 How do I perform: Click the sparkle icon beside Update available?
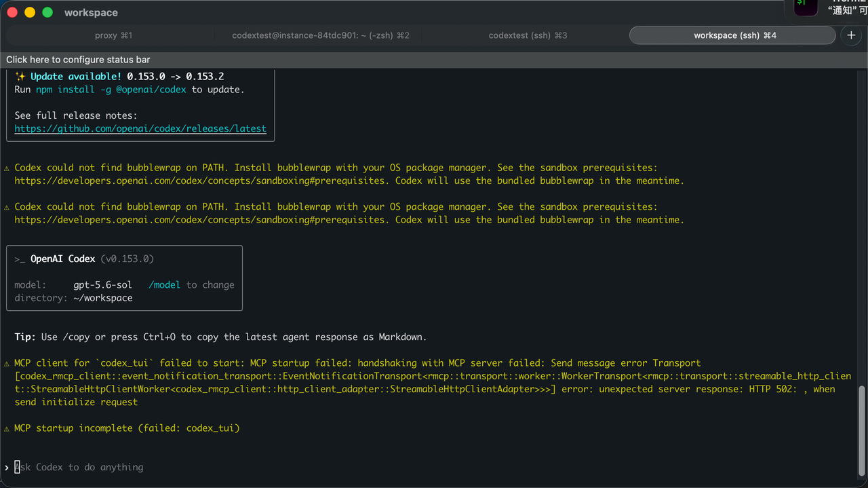(20, 77)
